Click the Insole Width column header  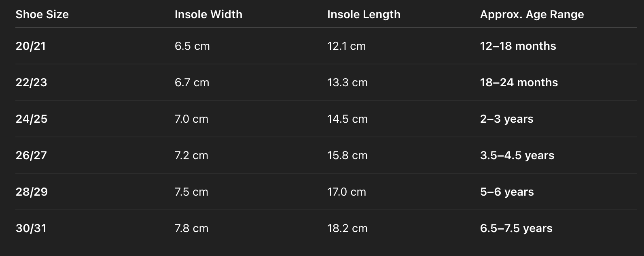click(x=208, y=15)
